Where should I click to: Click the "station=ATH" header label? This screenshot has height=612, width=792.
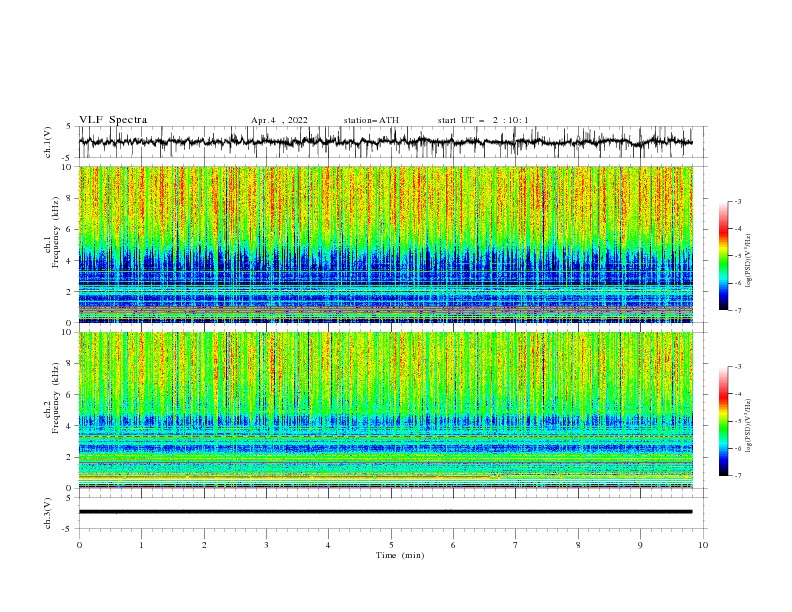[371, 120]
